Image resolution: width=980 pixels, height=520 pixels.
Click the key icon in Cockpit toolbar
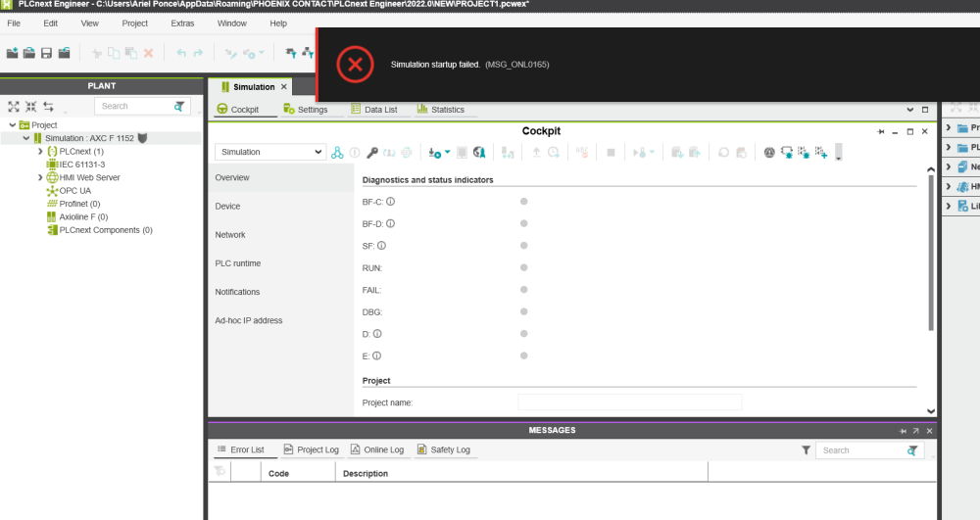coord(372,153)
